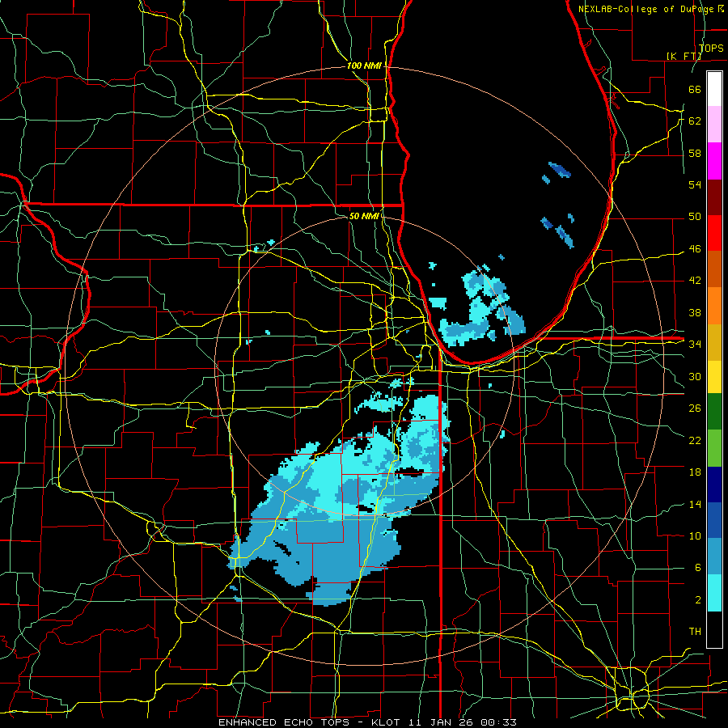Image resolution: width=728 pixels, height=728 pixels.
Task: Click the gold band between 34 and 38
Action: (x=714, y=342)
